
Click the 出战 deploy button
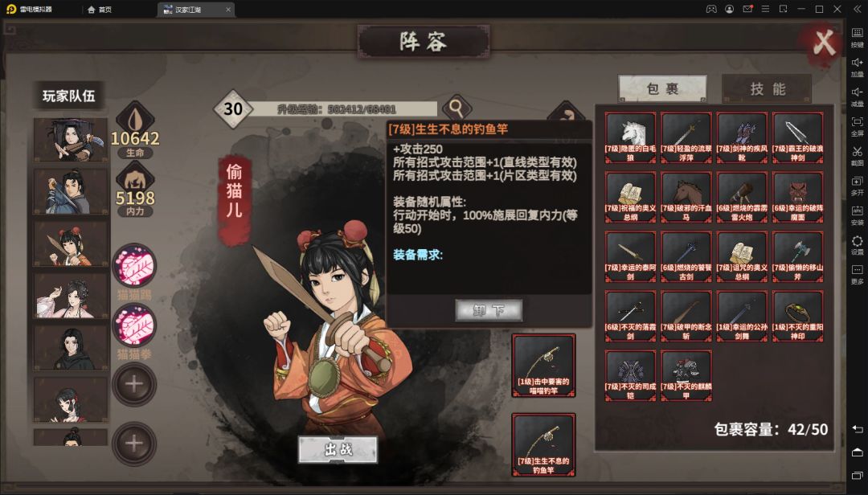(338, 449)
